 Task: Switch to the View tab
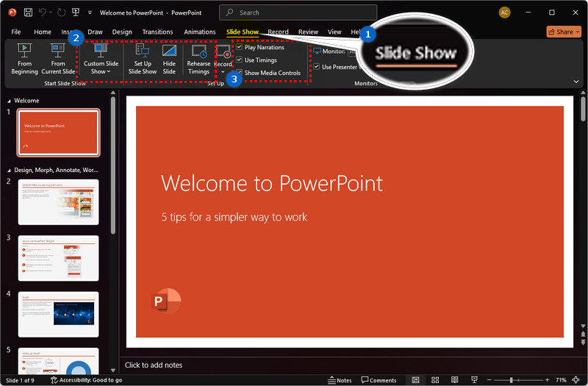coord(334,32)
